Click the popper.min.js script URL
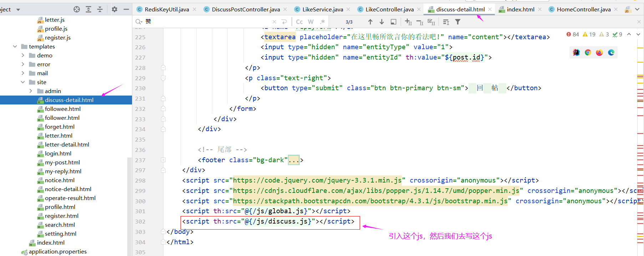 376,191
